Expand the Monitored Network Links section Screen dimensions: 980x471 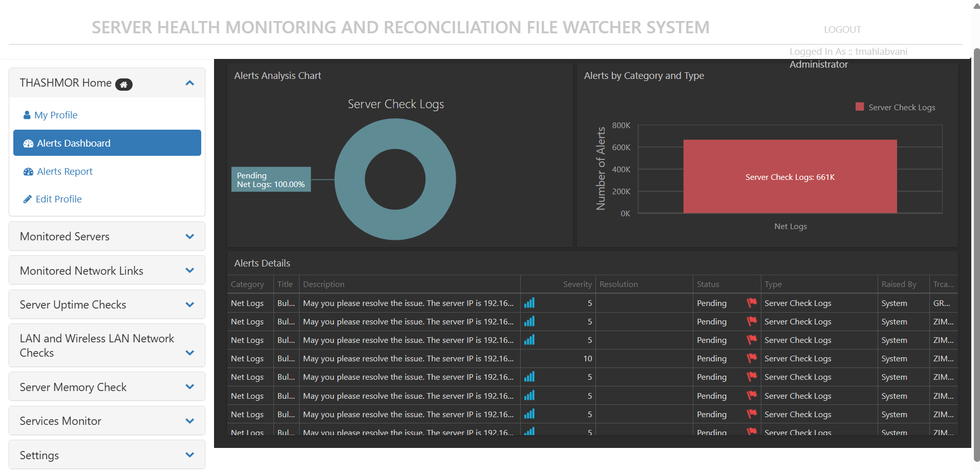[x=107, y=271]
